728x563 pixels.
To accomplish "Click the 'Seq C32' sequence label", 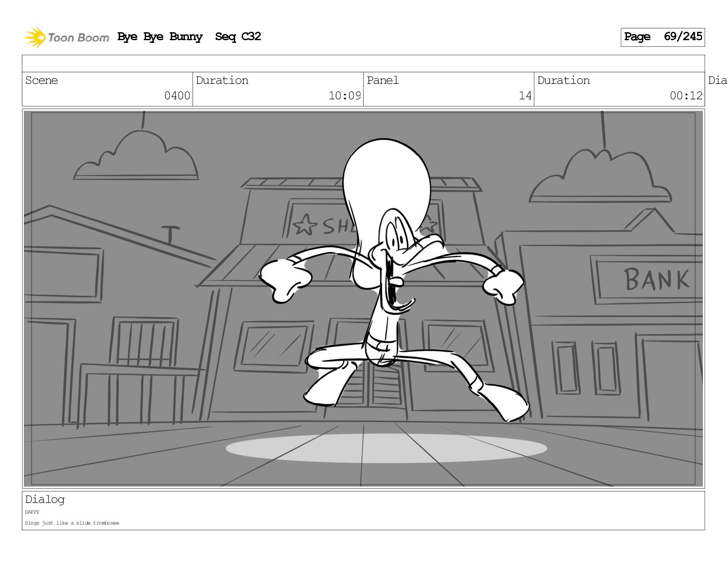I will [x=238, y=37].
